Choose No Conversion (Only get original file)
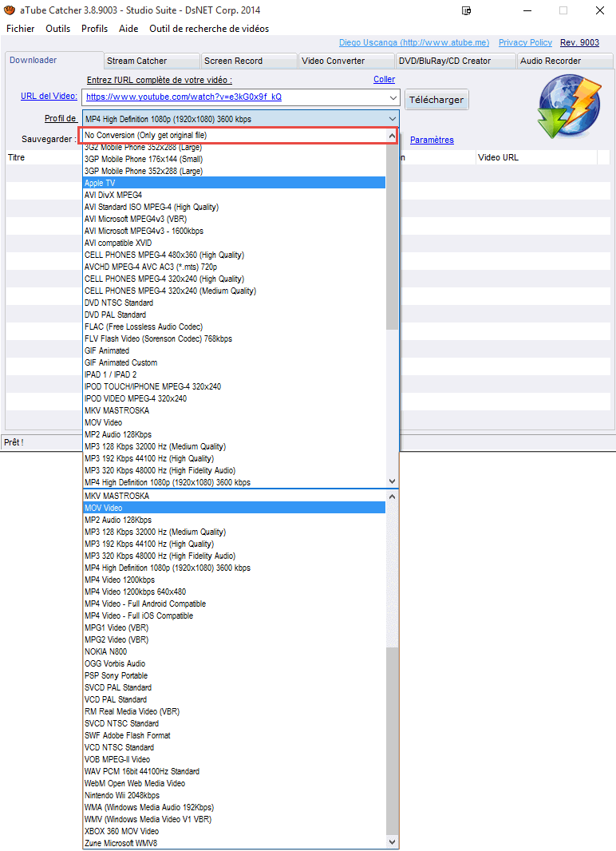Viewport: 616px width, 851px height. pyautogui.click(x=235, y=135)
